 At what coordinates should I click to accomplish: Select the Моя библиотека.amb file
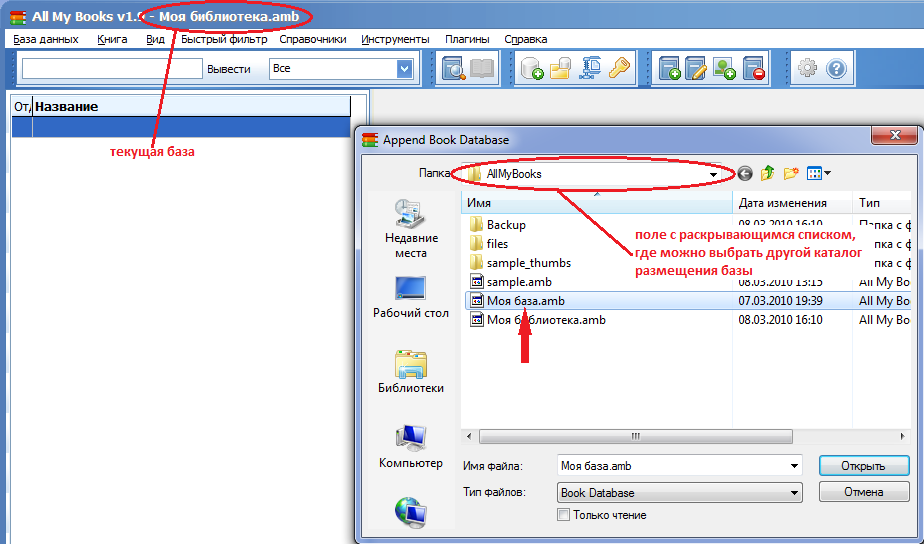pyautogui.click(x=537, y=319)
